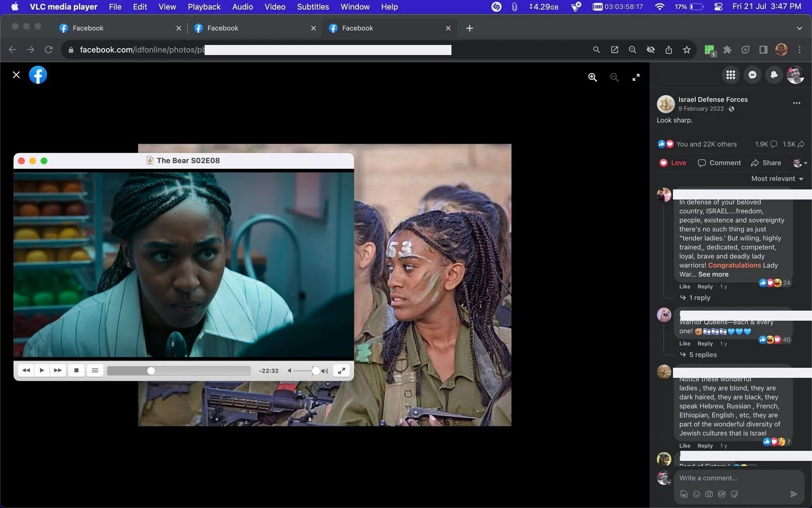Like the Warrior Queens comment
Screen dimensions: 812x508
tap(685, 344)
